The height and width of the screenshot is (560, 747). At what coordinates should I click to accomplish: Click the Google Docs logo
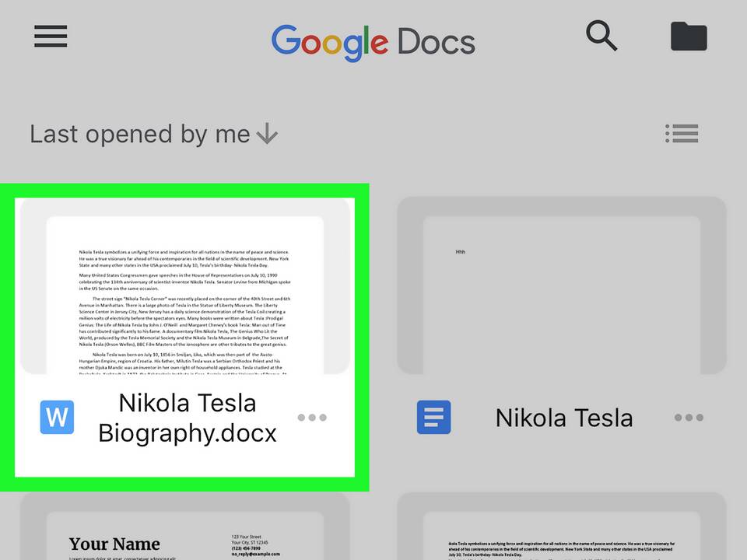(373, 42)
